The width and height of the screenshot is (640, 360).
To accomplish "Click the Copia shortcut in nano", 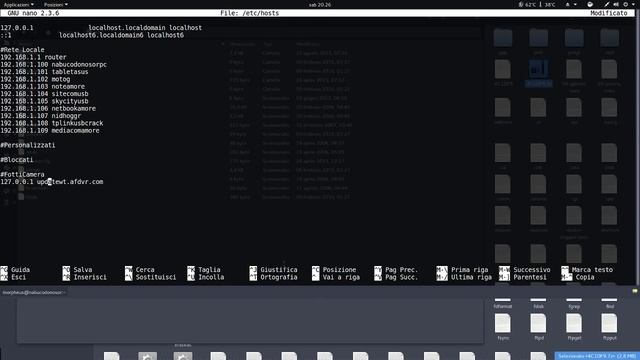I will tap(578, 277).
